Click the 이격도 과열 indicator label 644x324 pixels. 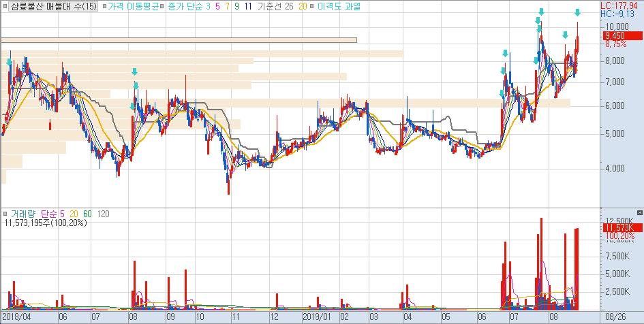point(339,7)
